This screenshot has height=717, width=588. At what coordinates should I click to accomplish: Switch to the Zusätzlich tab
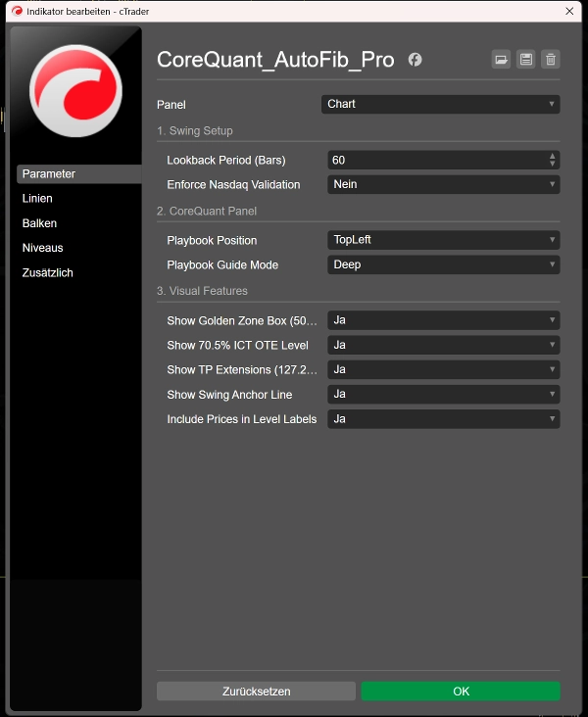[x=48, y=272]
